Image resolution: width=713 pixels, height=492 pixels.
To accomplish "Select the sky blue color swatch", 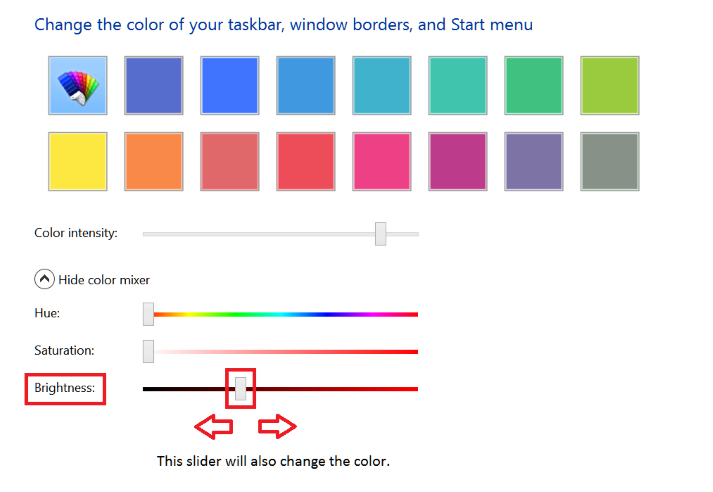I will pyautogui.click(x=306, y=85).
